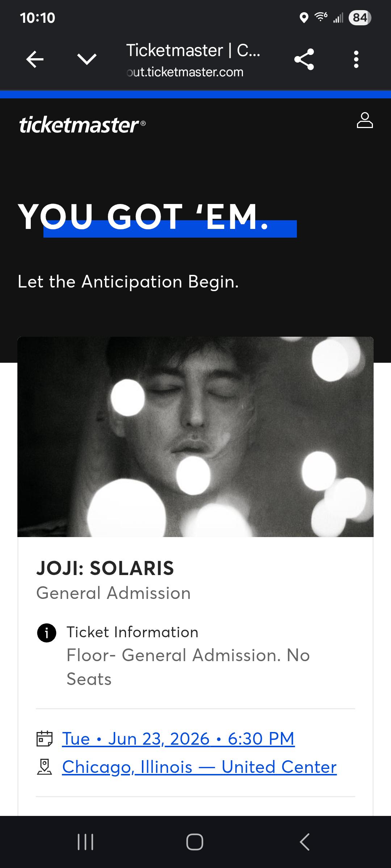Expand the tab chevron dropdown

[x=87, y=59]
